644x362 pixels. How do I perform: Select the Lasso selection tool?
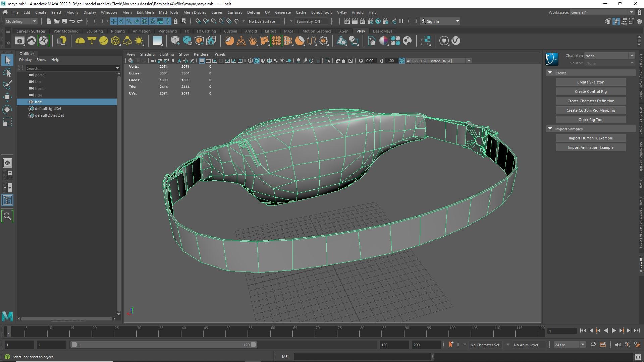[x=7, y=72]
